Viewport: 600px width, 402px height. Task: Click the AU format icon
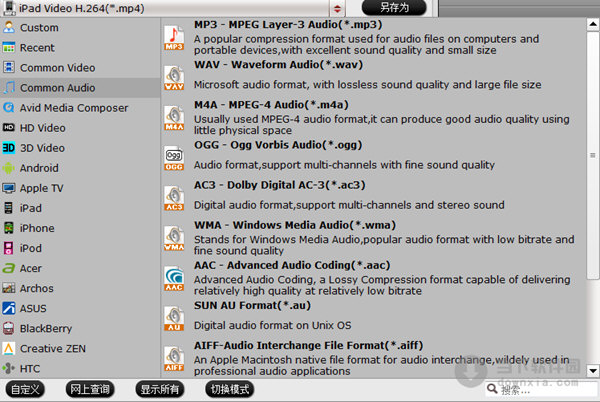(x=174, y=319)
